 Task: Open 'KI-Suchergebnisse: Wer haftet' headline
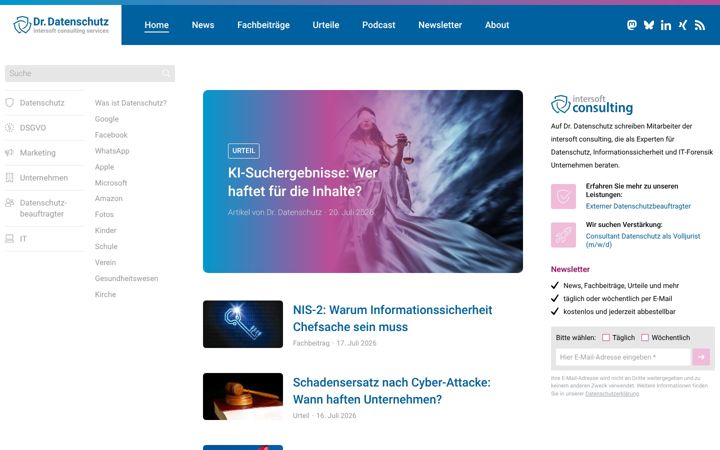[x=303, y=182]
